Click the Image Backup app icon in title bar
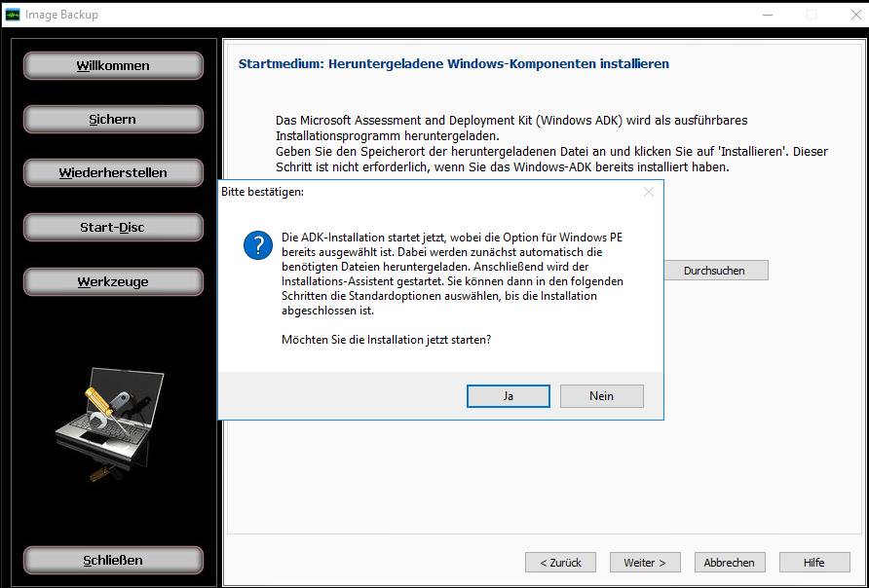The image size is (869, 588). [x=13, y=15]
